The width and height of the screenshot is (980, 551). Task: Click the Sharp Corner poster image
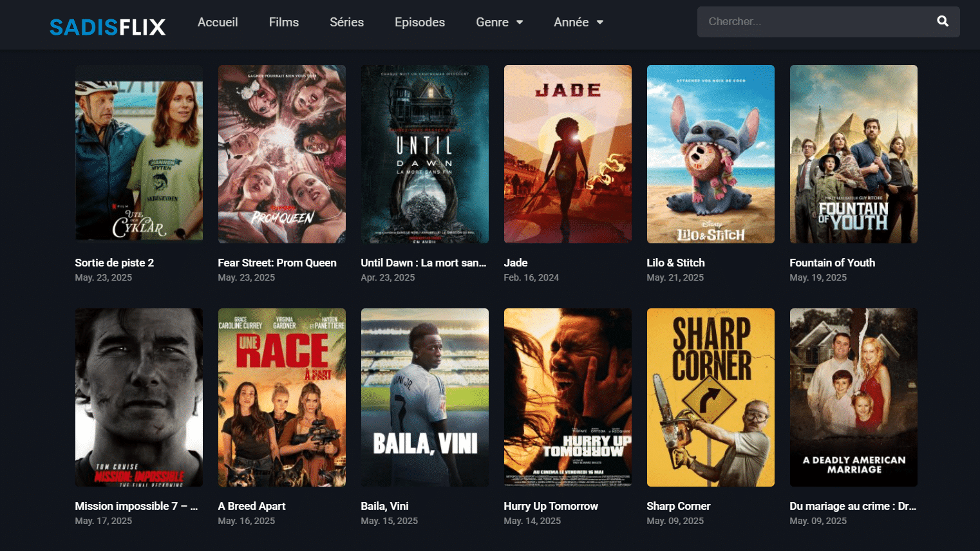[x=710, y=397]
